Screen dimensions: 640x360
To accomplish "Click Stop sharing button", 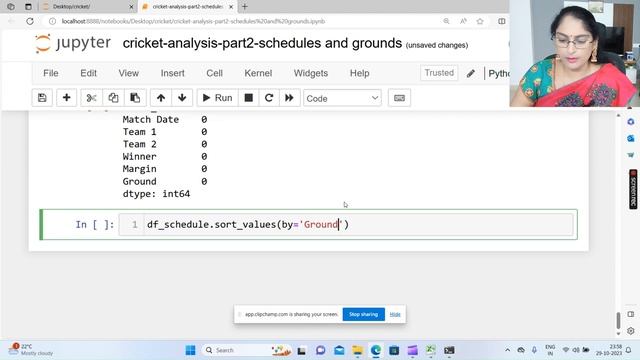I will point(363,314).
